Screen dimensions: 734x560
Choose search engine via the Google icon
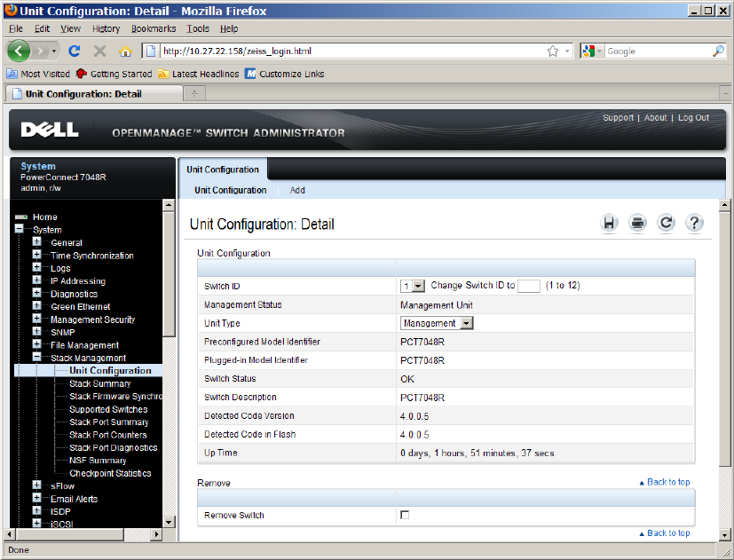pos(588,51)
